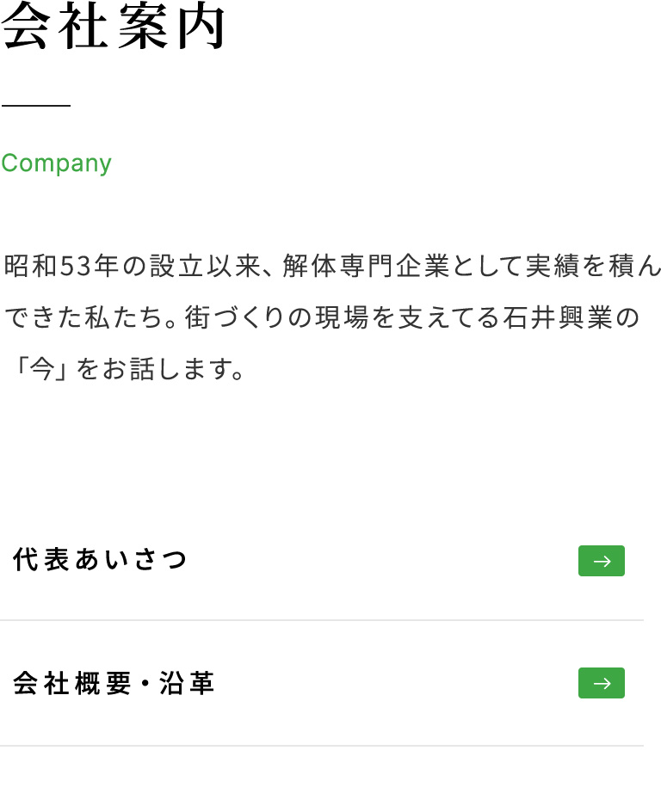The image size is (661, 812).
Task: Click the green arrow beside 代表あいさつ
Action: 601,561
